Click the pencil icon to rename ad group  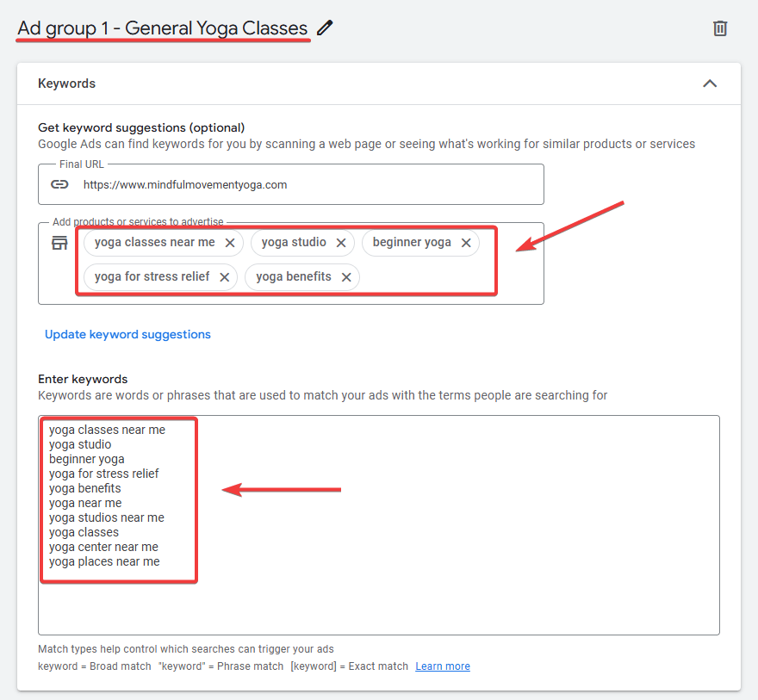[325, 28]
